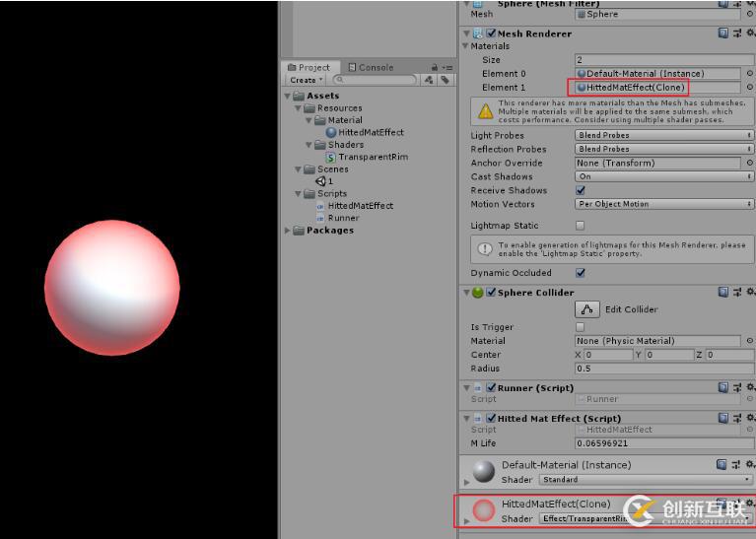Open Motion Vectors dropdown
This screenshot has width=756, height=539.
click(664, 204)
